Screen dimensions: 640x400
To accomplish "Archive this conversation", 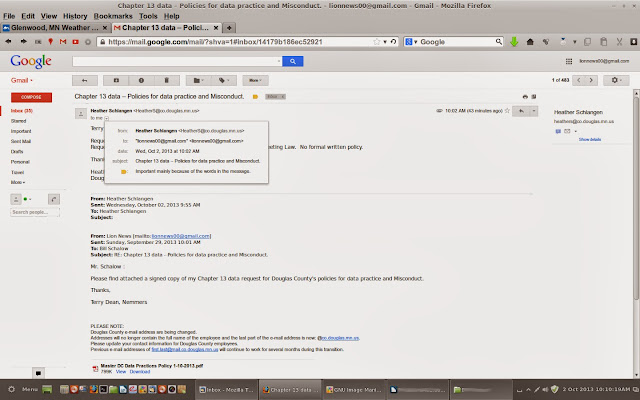I will (x=116, y=80).
